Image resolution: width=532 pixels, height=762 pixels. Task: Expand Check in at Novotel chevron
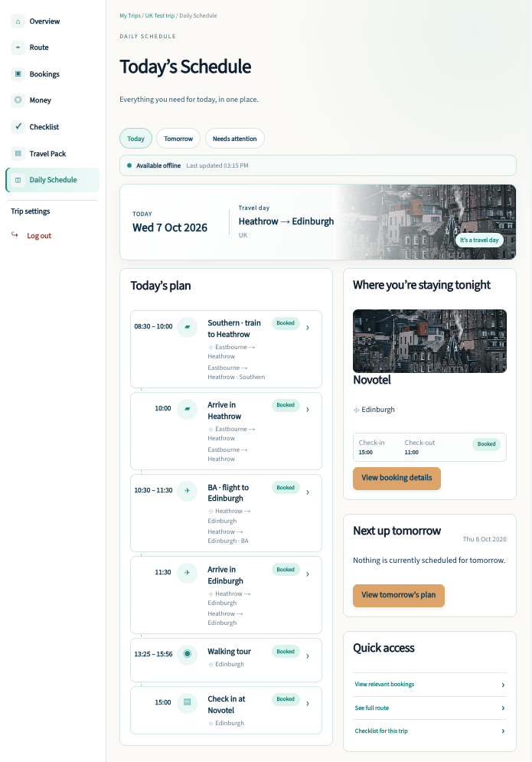point(308,703)
